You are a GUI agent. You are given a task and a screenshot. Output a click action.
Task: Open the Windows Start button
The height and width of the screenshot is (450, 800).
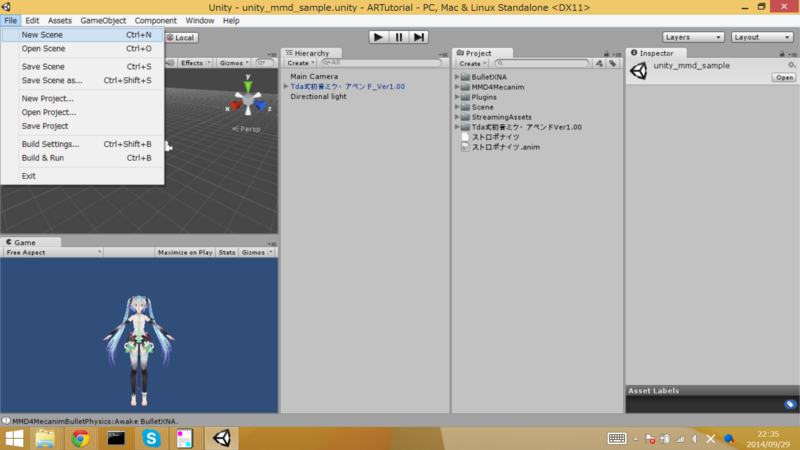[14, 438]
